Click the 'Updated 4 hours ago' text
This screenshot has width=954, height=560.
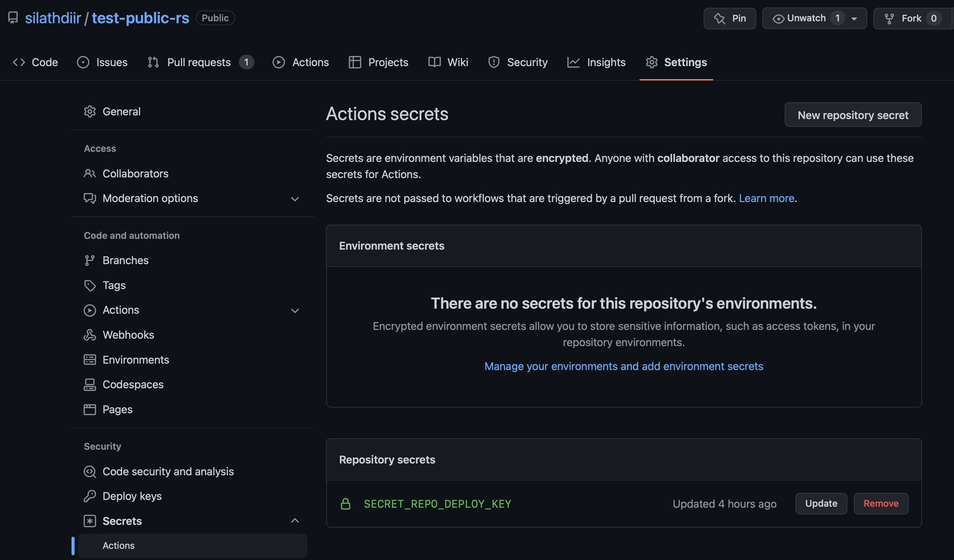(x=725, y=504)
